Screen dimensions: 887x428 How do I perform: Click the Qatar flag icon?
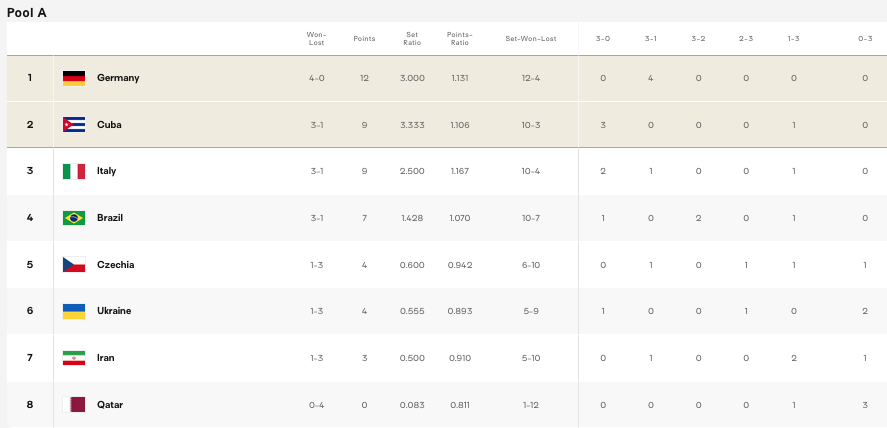coord(74,405)
